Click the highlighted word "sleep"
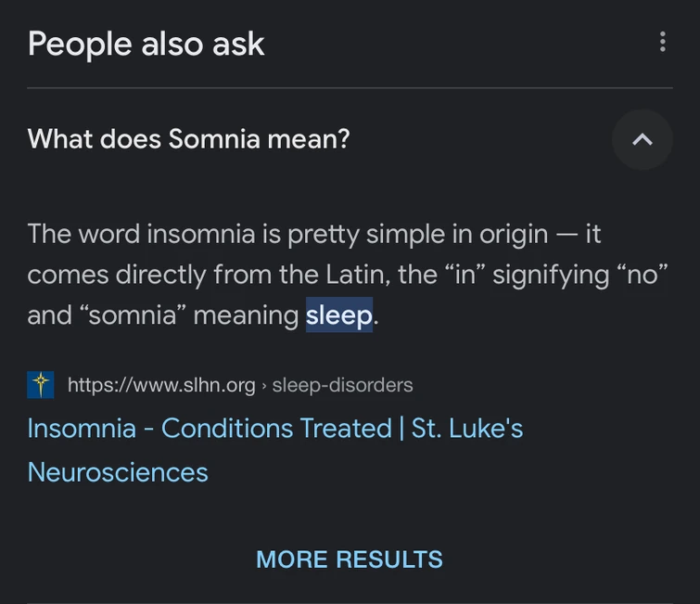Viewport: 700px width, 604px height. click(338, 315)
